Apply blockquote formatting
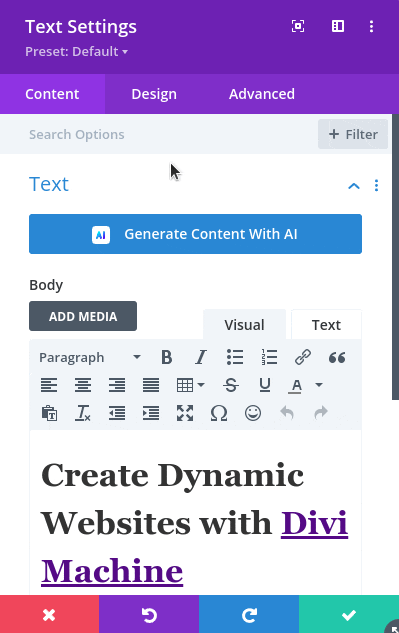This screenshot has width=399, height=633. 337,357
